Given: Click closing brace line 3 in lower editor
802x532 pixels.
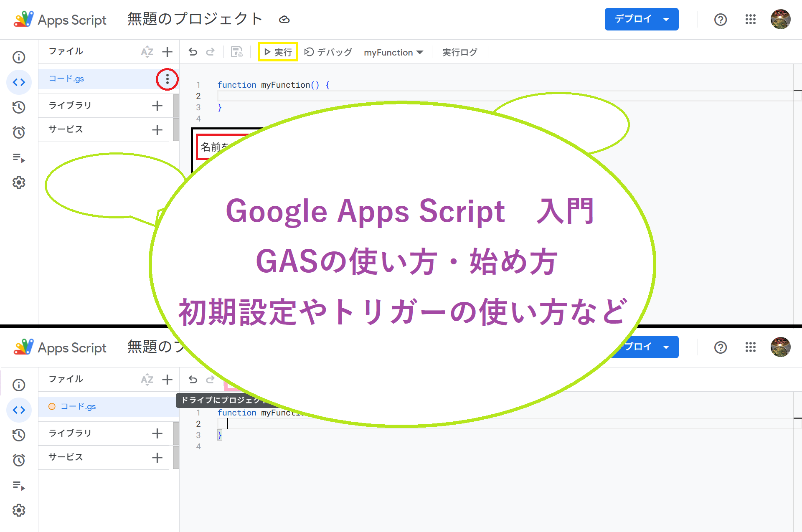Looking at the screenshot, I should 220,435.
